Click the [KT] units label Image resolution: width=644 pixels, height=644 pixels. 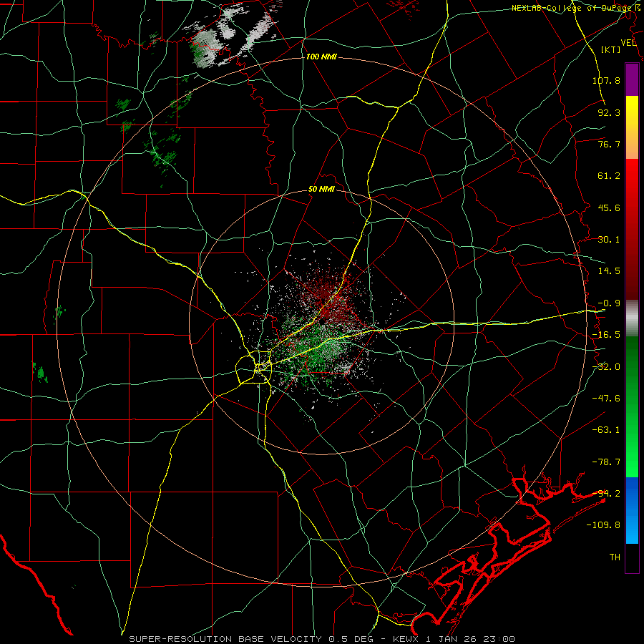tap(610, 50)
